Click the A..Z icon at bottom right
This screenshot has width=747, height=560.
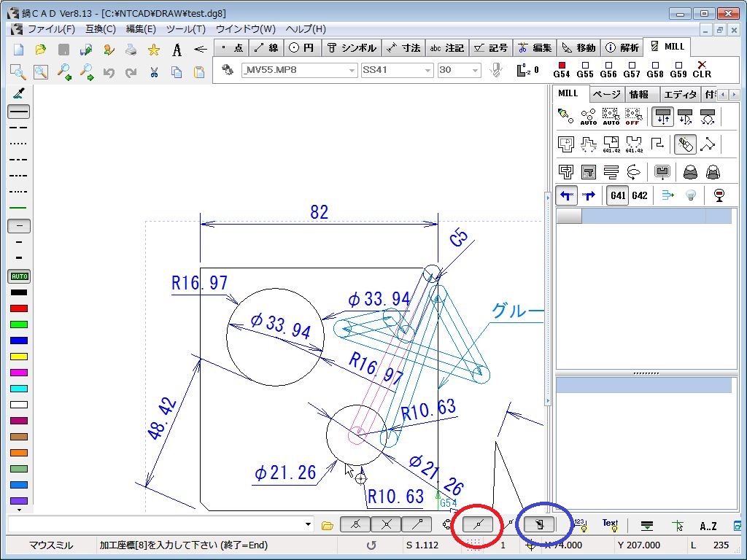click(x=708, y=526)
